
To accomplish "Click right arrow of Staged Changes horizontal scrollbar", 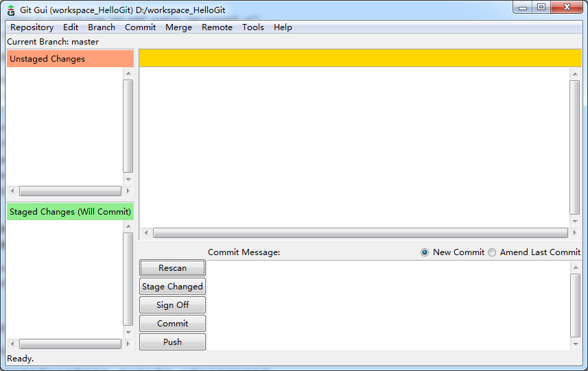I will [x=128, y=344].
